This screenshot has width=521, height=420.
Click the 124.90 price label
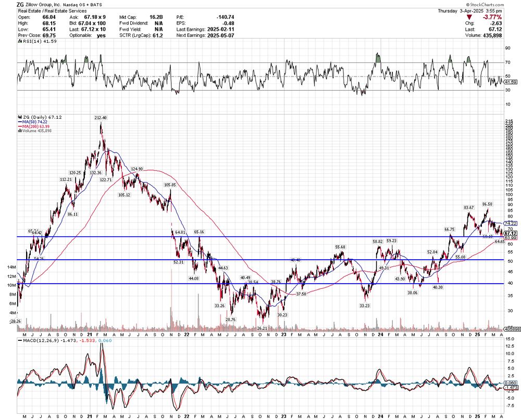[136, 169]
